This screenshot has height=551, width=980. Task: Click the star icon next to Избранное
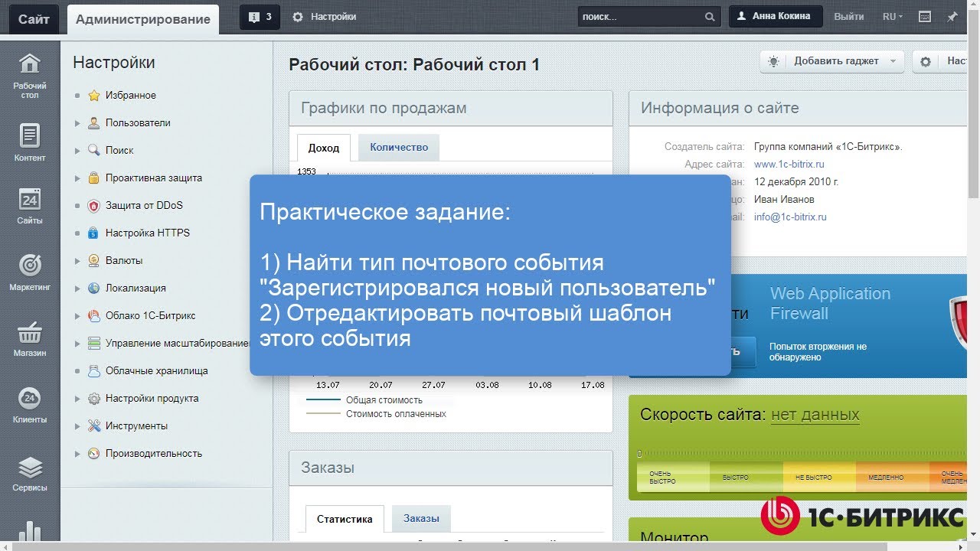click(93, 96)
